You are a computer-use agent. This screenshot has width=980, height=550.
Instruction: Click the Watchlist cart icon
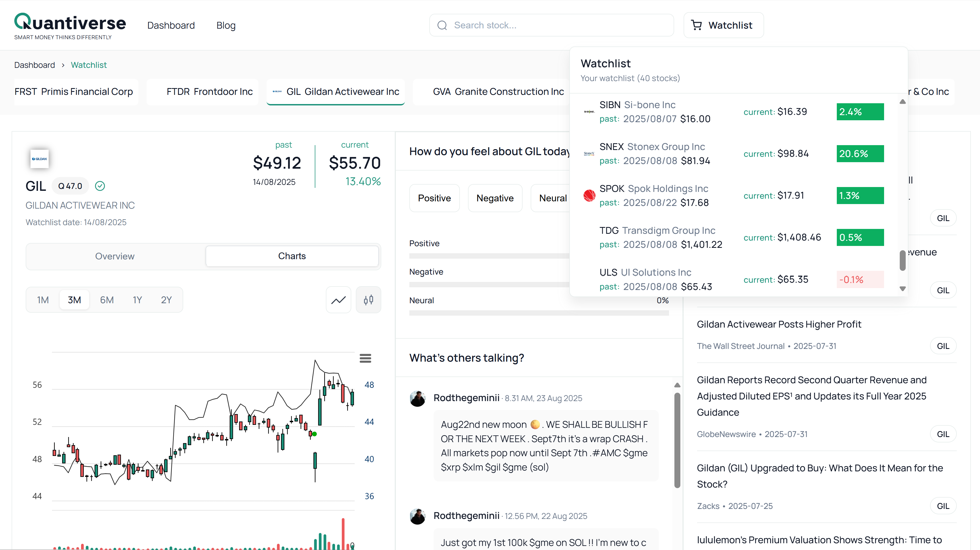(x=697, y=25)
